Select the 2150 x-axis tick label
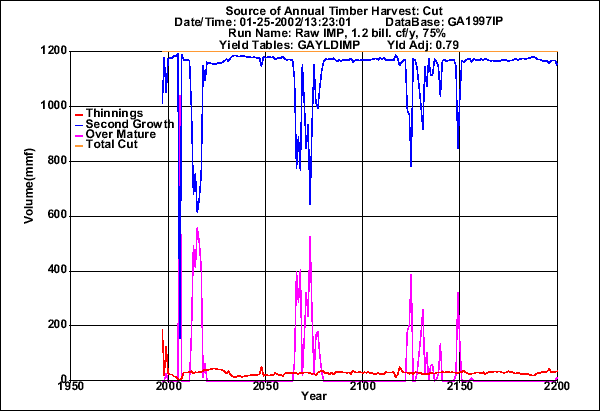Viewport: 600px width, 411px height. [459, 386]
